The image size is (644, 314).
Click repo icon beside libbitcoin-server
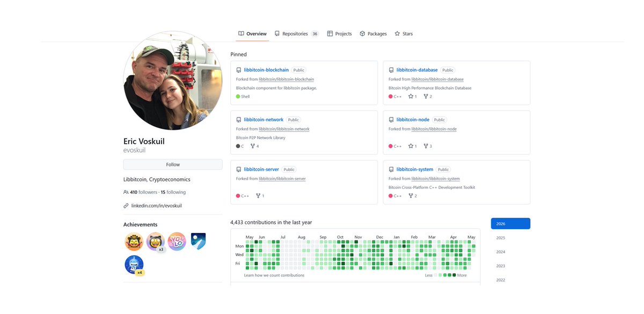[x=239, y=170]
